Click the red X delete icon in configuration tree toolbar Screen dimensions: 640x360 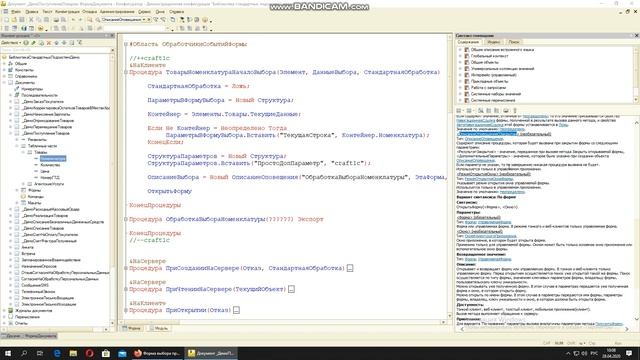(49, 42)
